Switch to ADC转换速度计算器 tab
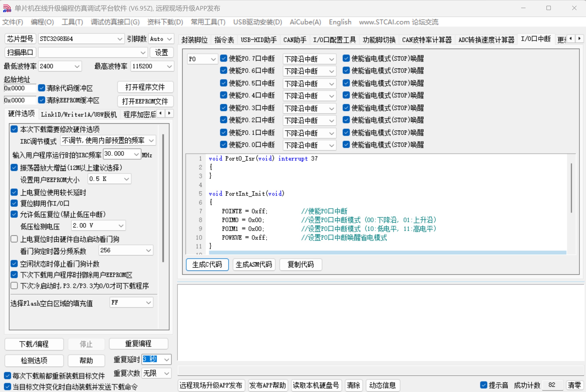 pyautogui.click(x=486, y=40)
